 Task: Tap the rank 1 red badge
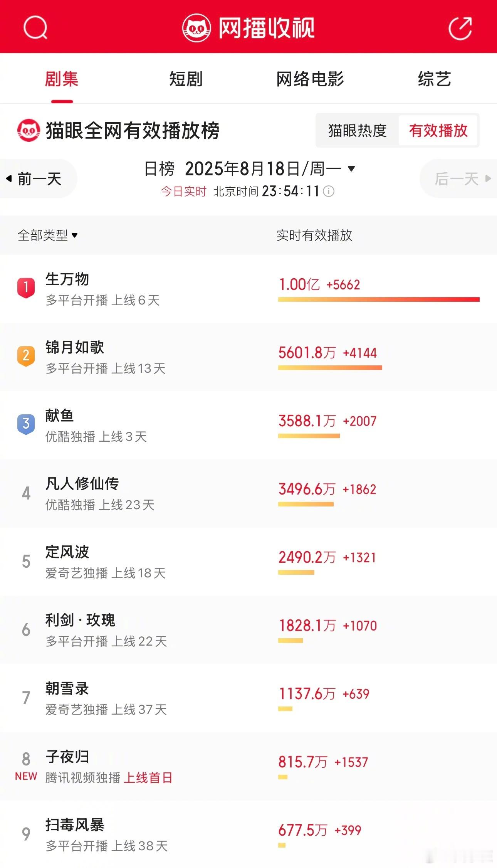[x=26, y=288]
